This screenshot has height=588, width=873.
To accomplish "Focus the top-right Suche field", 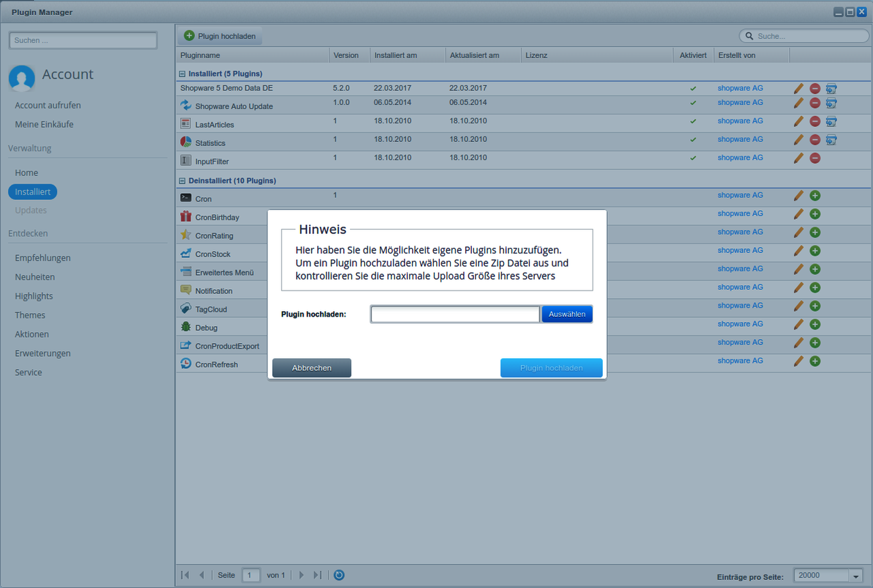I will (x=804, y=36).
